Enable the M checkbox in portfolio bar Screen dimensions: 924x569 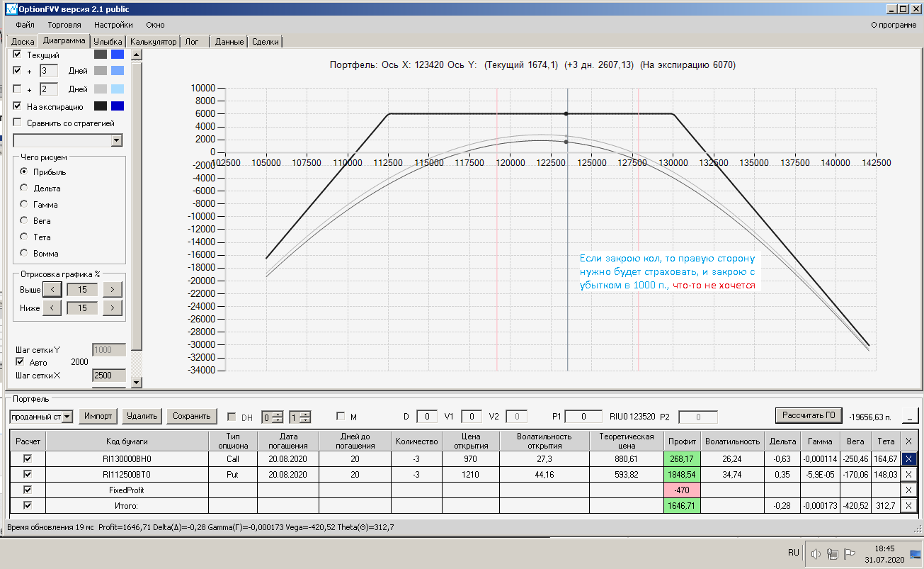pyautogui.click(x=341, y=416)
